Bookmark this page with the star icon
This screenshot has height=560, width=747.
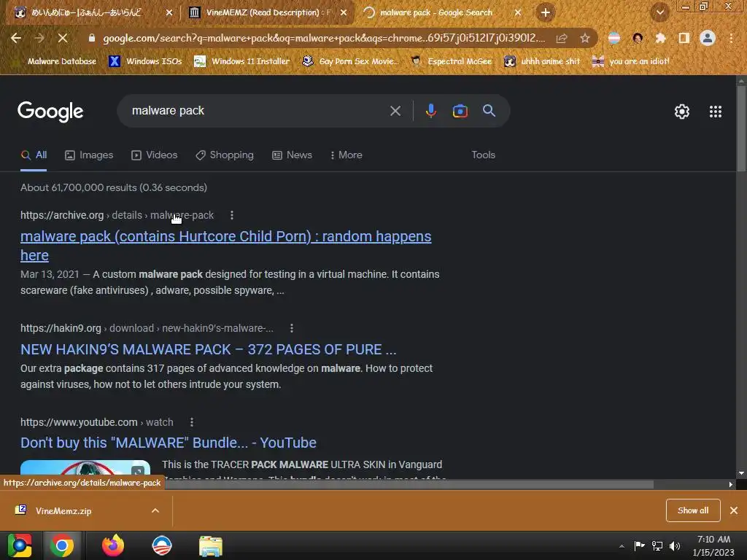point(585,38)
